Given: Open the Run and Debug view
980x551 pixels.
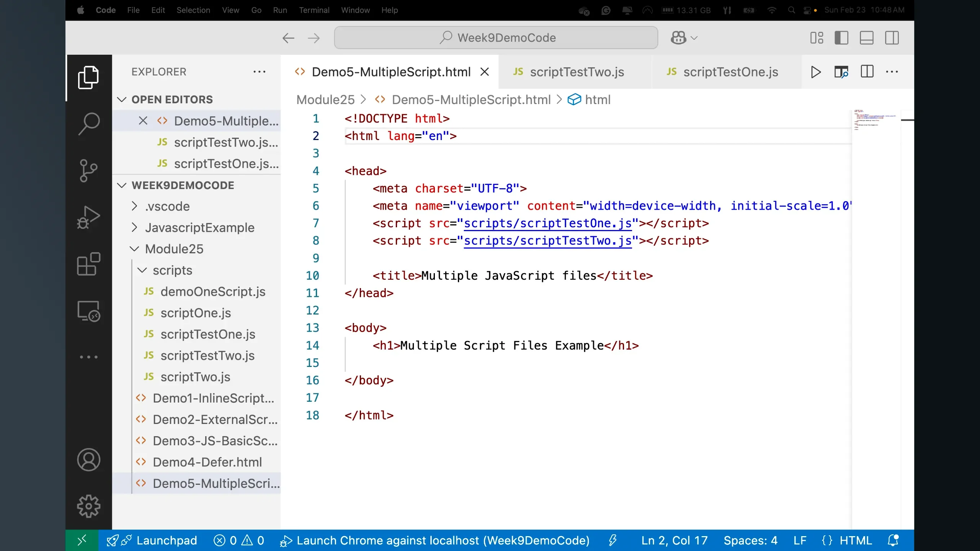Looking at the screenshot, I should click(88, 217).
